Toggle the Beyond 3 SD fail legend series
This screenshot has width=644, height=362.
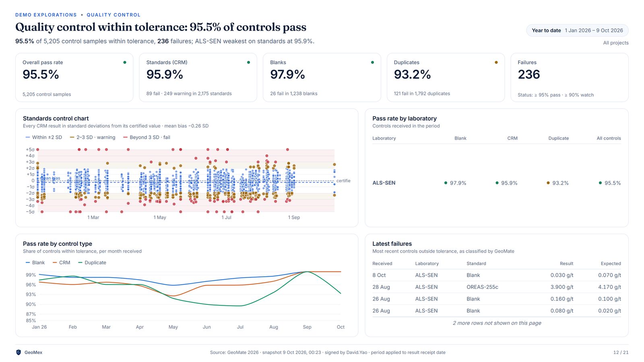pos(147,138)
